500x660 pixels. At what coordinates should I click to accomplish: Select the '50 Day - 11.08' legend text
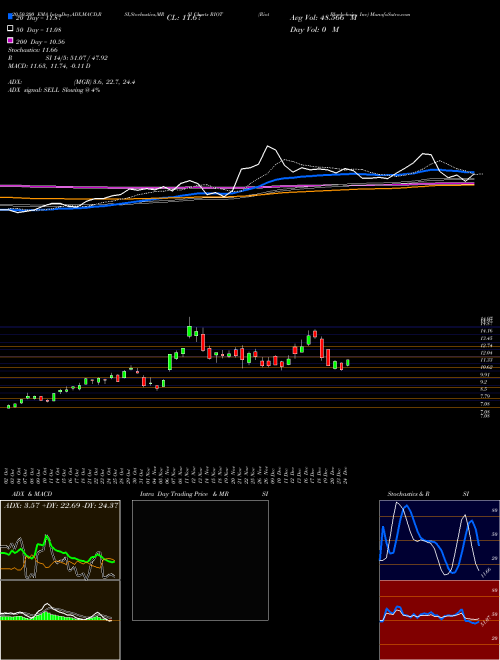click(x=39, y=29)
